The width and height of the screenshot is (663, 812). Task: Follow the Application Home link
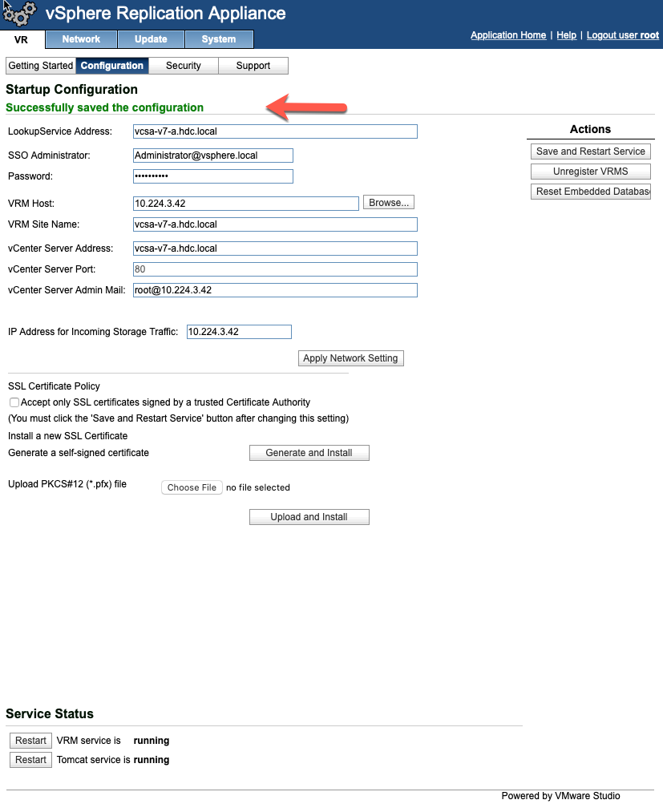pos(508,35)
